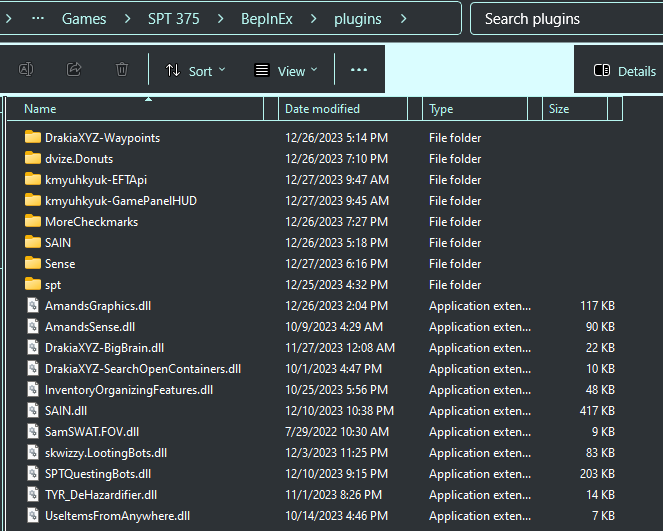Viewport: 663px width, 531px height.
Task: Click date 7/29/2022 10:30 AM
Action: (x=337, y=432)
